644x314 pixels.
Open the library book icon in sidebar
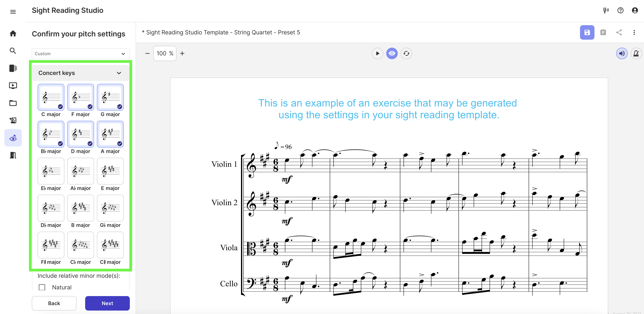coord(13,68)
